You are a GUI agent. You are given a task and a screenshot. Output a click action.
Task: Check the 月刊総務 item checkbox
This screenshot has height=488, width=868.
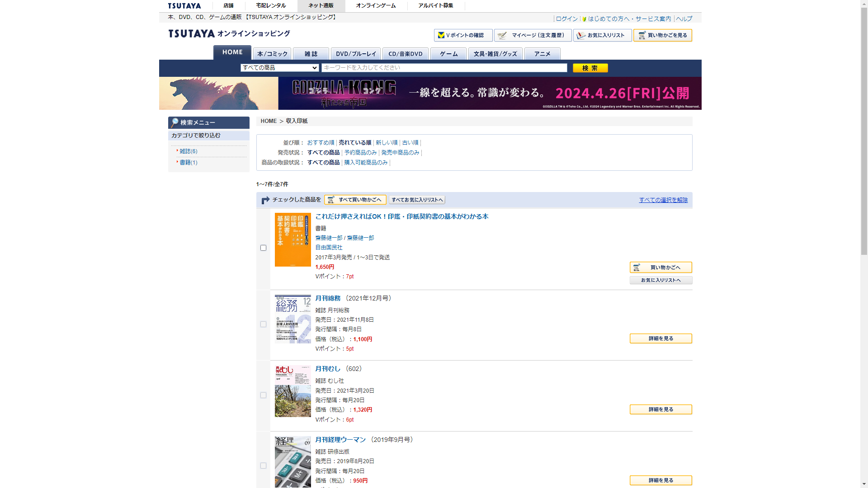263,324
